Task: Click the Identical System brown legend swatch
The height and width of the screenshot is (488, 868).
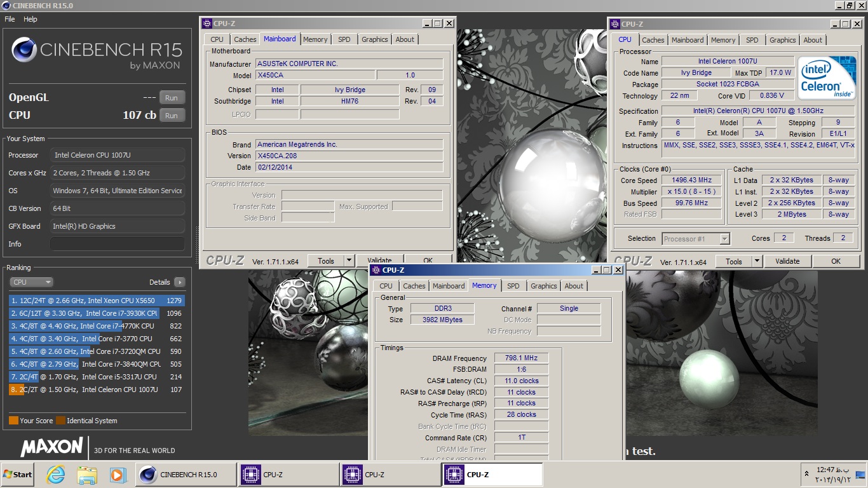Action: (x=60, y=421)
